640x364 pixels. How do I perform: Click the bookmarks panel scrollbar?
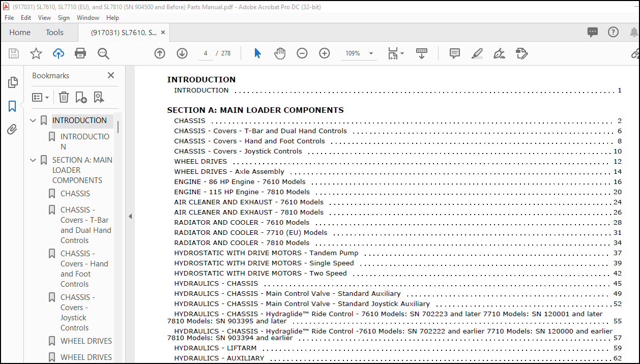(x=118, y=127)
